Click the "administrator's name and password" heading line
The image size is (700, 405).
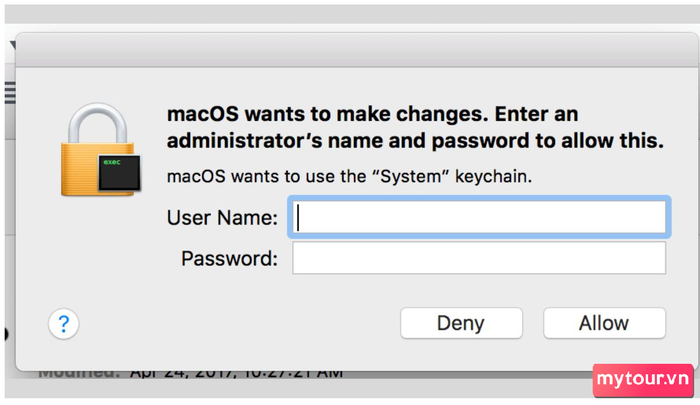coord(415,141)
